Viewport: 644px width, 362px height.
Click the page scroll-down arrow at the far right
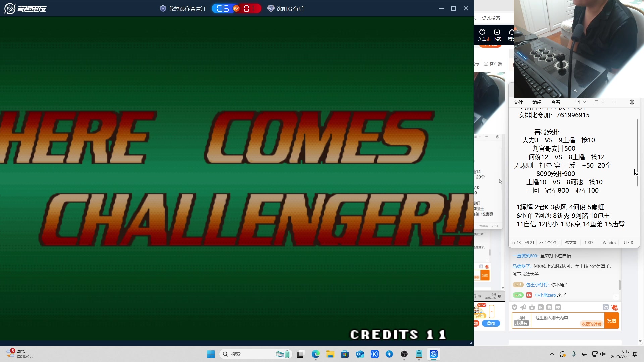point(640,341)
